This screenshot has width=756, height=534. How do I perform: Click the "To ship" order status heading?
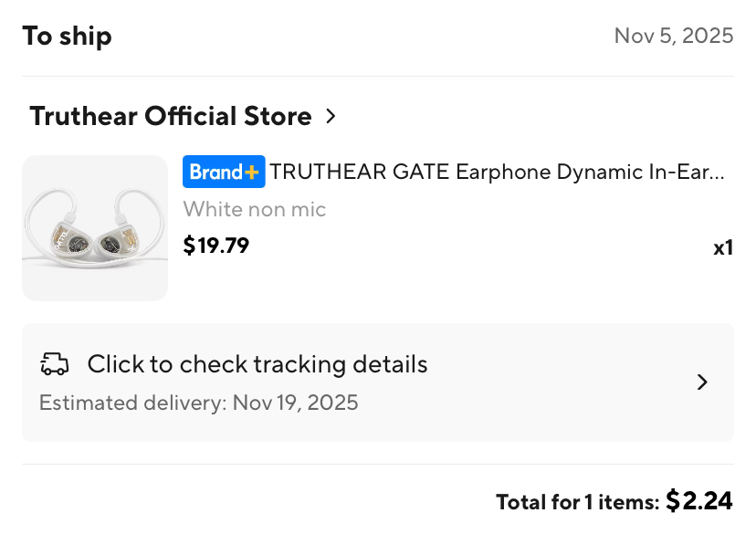coord(68,37)
